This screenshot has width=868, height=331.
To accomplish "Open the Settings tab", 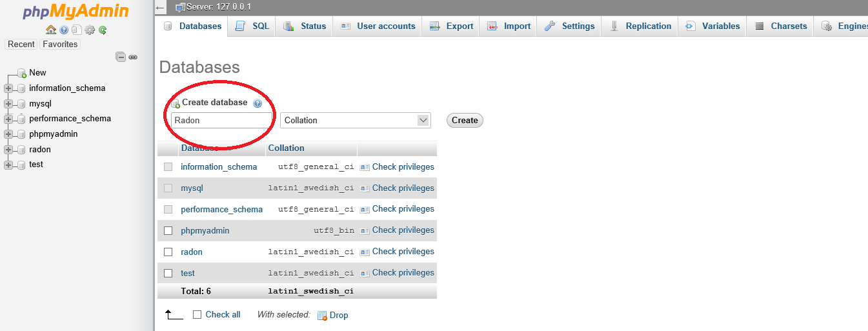I will 569,26.
